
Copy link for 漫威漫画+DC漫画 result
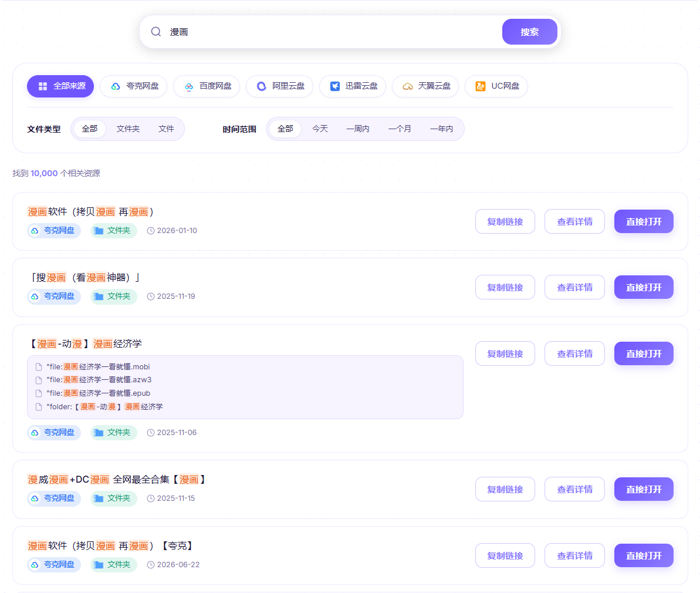505,489
